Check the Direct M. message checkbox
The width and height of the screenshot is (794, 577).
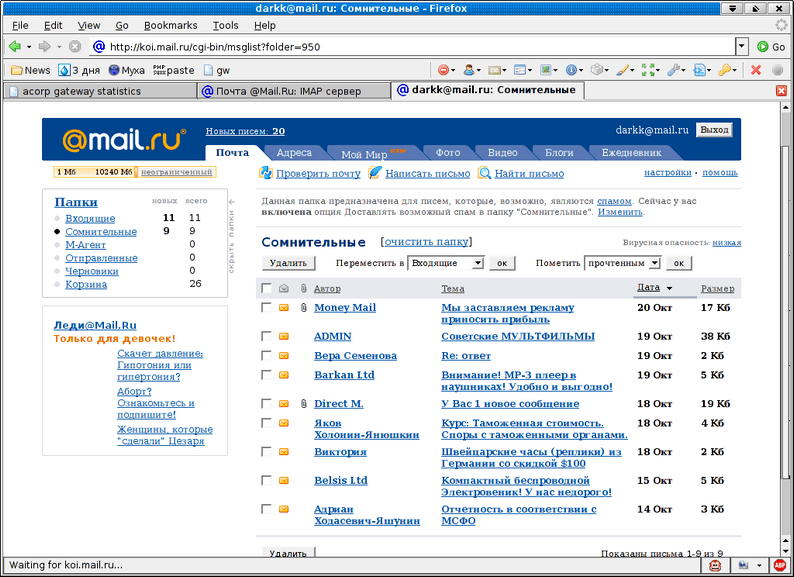pos(266,403)
